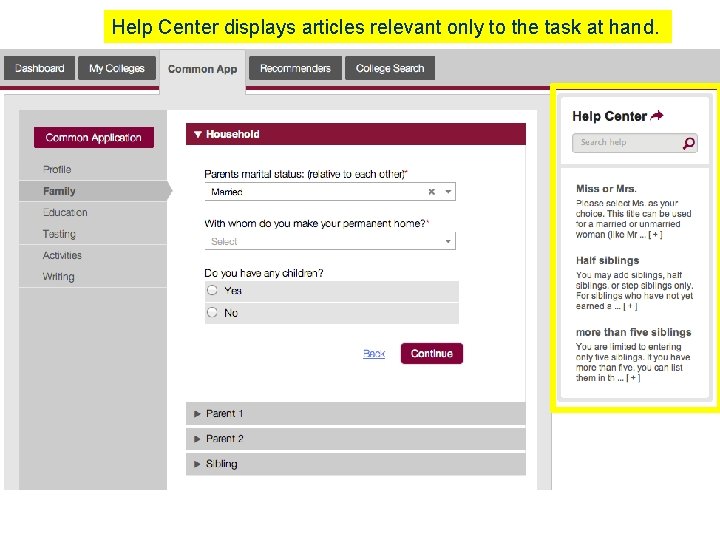Expand the Parent 2 section

click(x=356, y=439)
